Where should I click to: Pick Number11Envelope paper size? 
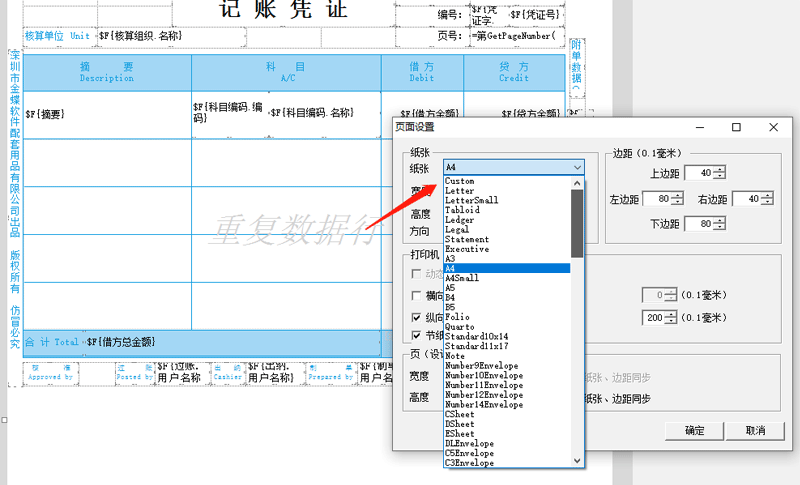pyautogui.click(x=507, y=385)
